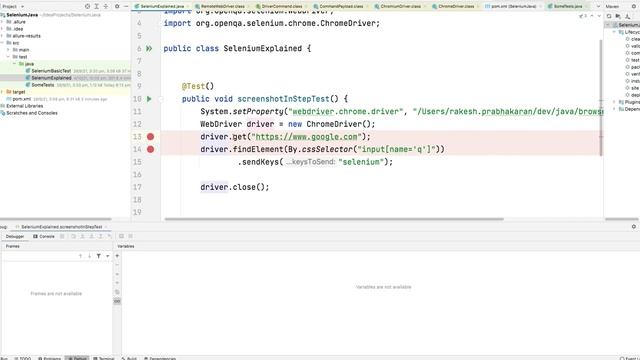The image size is (640, 360).
Task: Click the expand all icon in Project panel header
Action: click(97, 6)
